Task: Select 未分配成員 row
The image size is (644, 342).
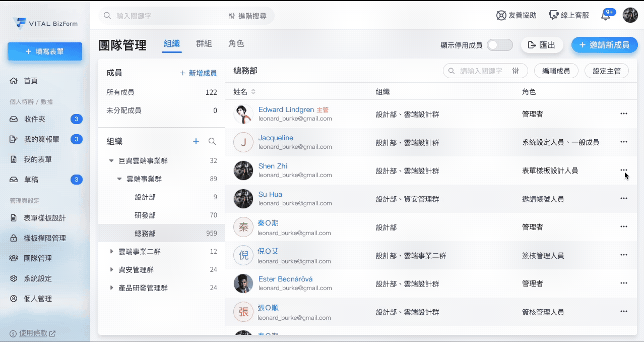Action: point(161,110)
